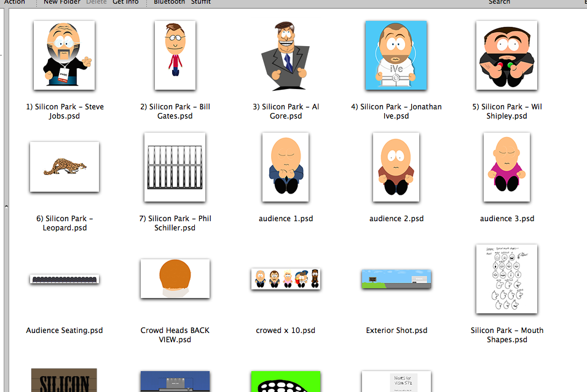Click the 'audience 1.psd' file label

tap(286, 219)
